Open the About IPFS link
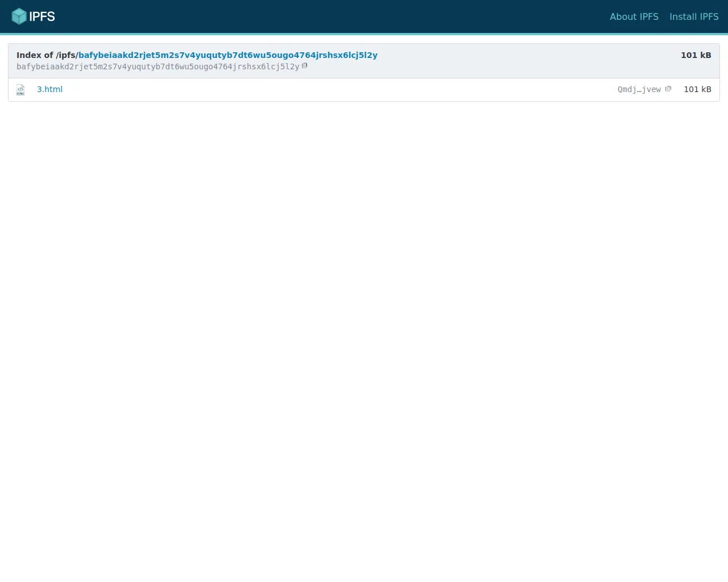 [x=634, y=16]
